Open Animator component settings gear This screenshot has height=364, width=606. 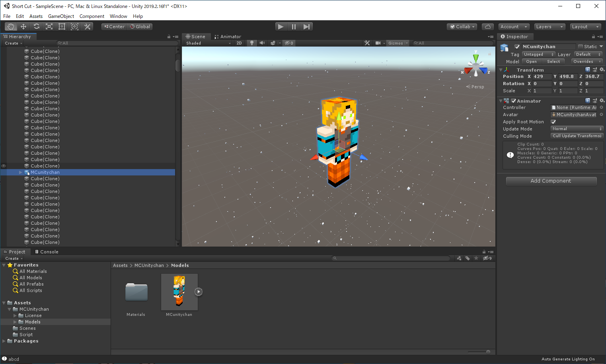tap(602, 101)
